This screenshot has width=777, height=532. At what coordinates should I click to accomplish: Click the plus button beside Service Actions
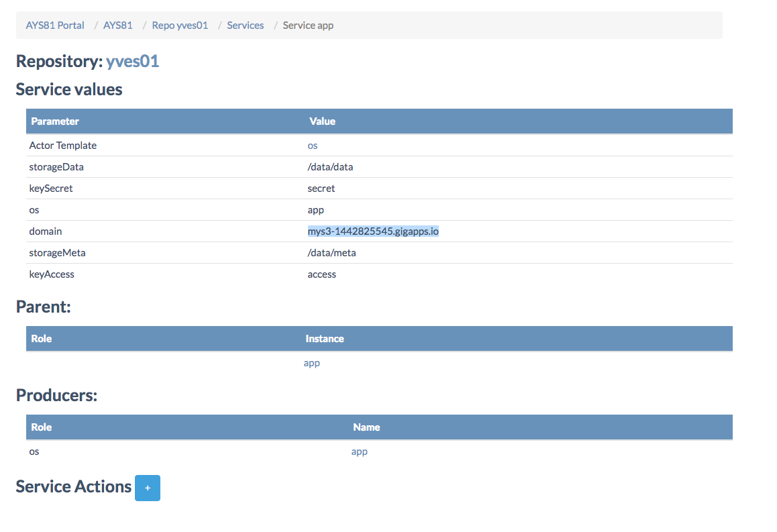(148, 488)
